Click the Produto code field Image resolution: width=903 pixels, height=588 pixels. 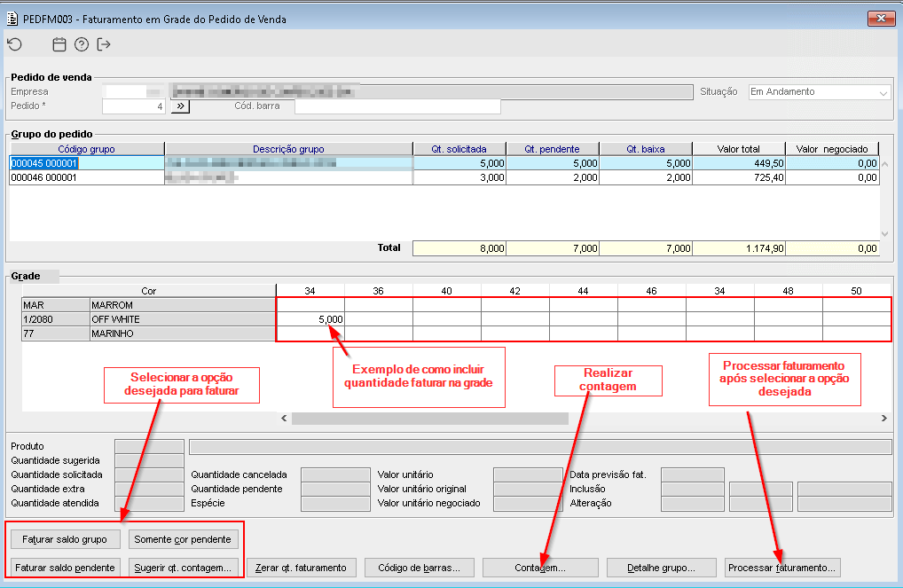tap(149, 446)
